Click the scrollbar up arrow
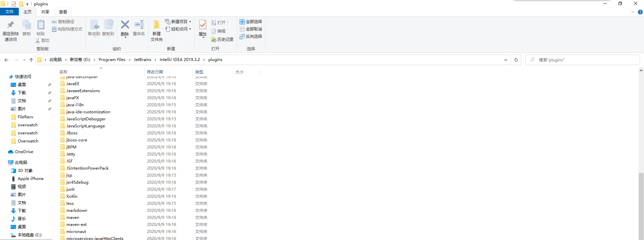This screenshot has width=644, height=240. point(641,71)
